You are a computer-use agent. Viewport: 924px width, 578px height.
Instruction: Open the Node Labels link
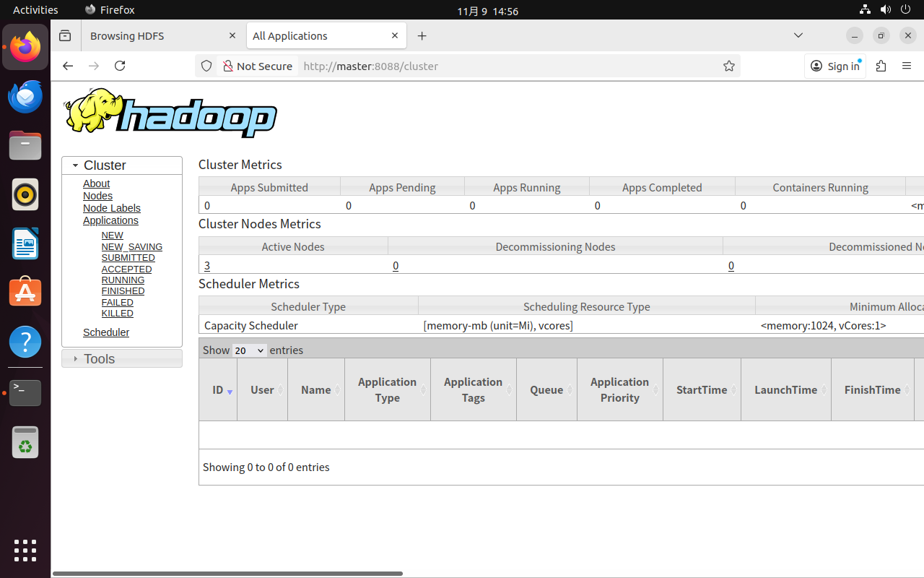pos(112,208)
